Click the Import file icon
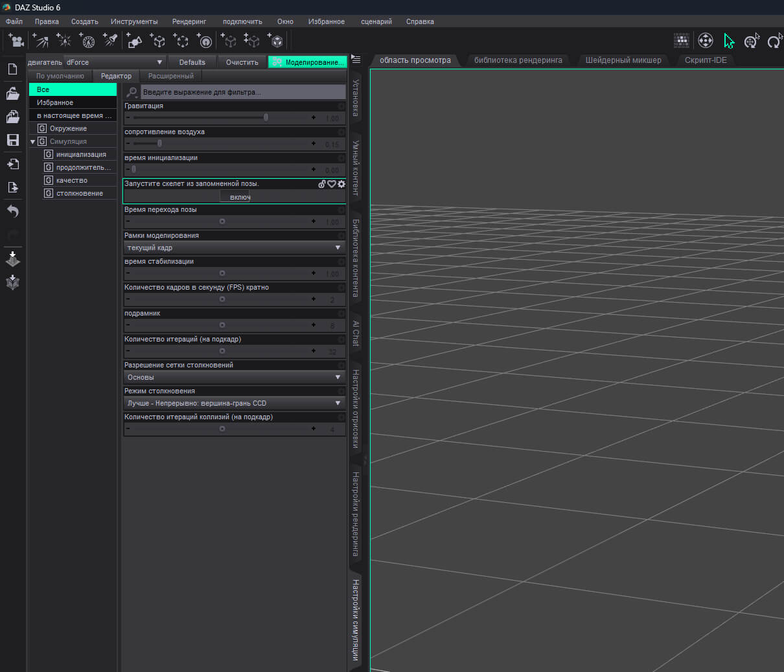This screenshot has height=672, width=784. 12,164
